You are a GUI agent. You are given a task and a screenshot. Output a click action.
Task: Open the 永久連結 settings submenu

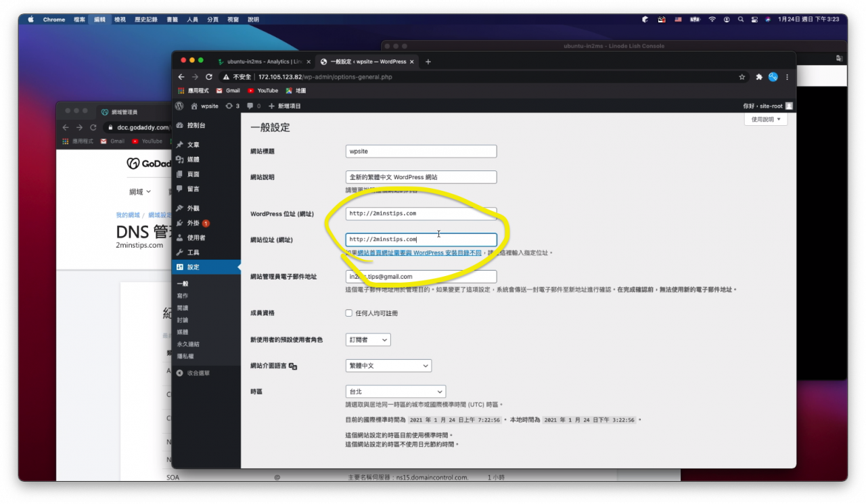point(187,344)
